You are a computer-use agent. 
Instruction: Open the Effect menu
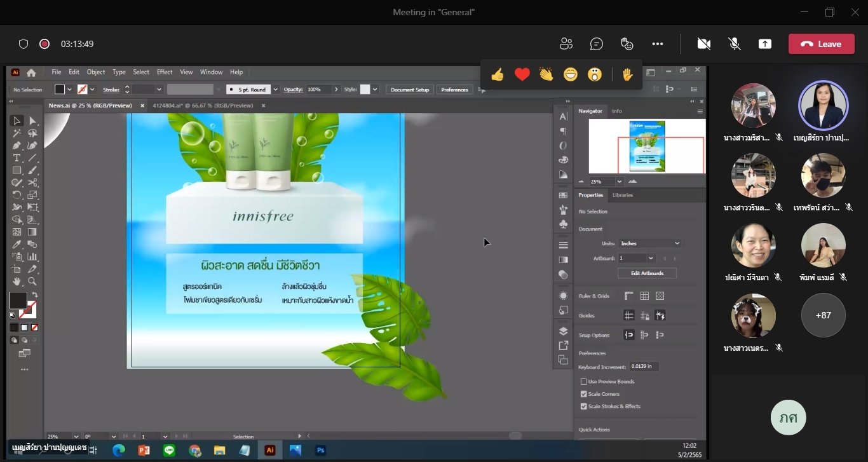165,72
